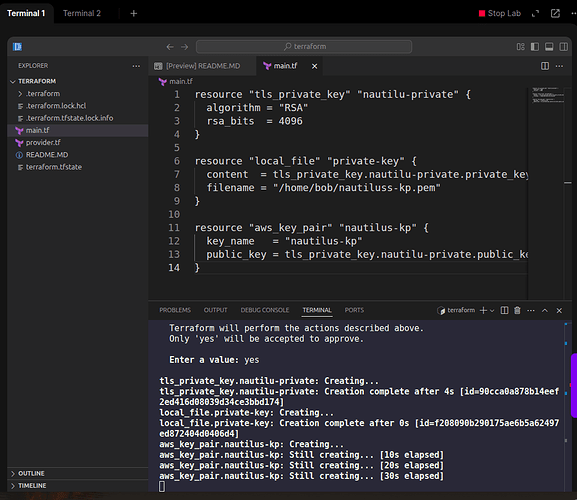Open lab in new window icon

tap(555, 14)
